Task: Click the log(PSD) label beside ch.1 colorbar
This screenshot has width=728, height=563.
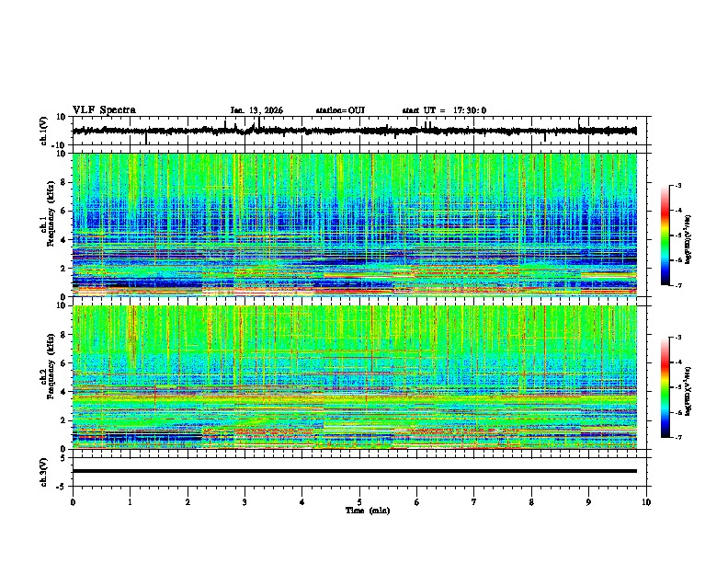Action: point(688,240)
